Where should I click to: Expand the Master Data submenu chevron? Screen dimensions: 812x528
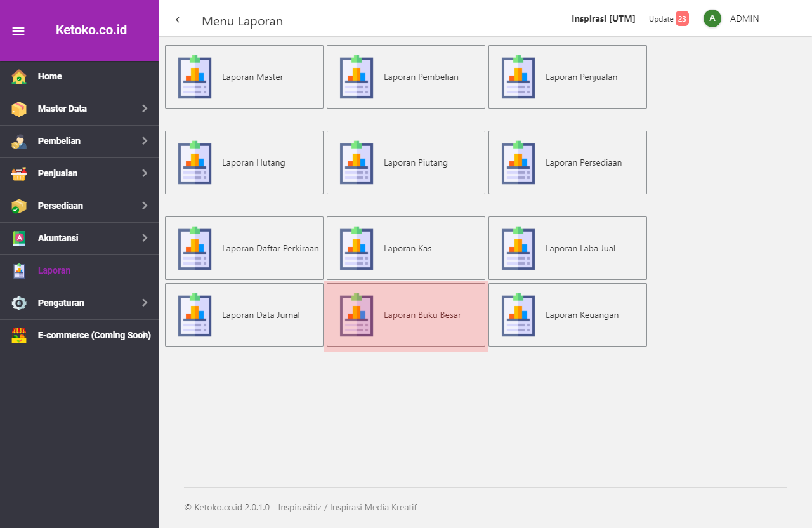tap(145, 109)
